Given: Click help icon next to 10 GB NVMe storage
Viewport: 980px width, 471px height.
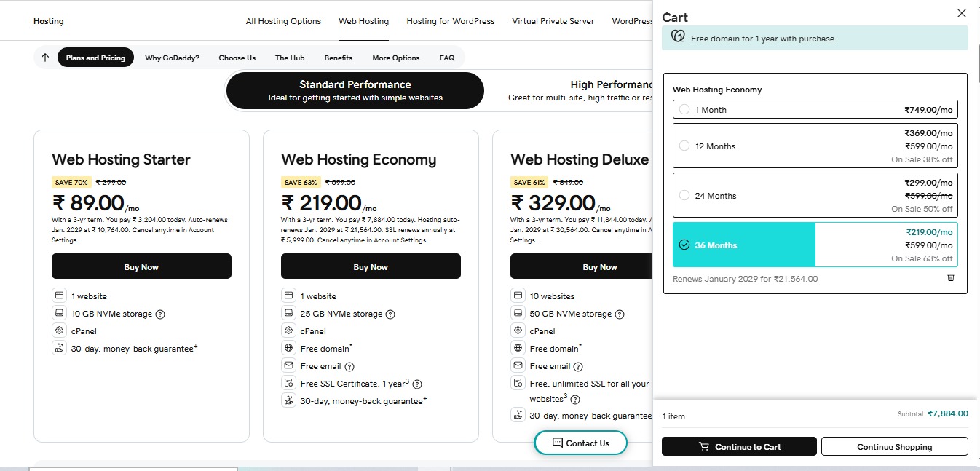Looking at the screenshot, I should [160, 314].
